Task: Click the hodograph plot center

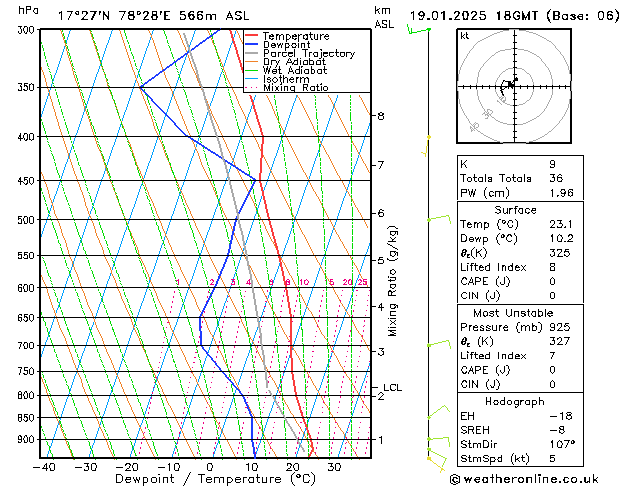Action: tap(514, 86)
